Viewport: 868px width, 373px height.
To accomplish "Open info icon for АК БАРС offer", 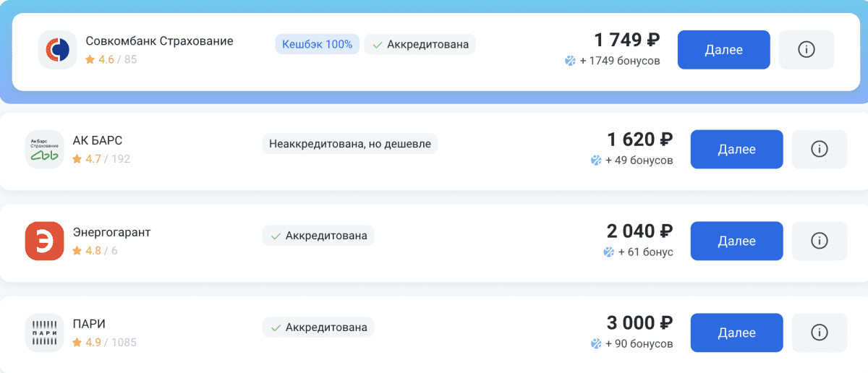I will click(819, 150).
